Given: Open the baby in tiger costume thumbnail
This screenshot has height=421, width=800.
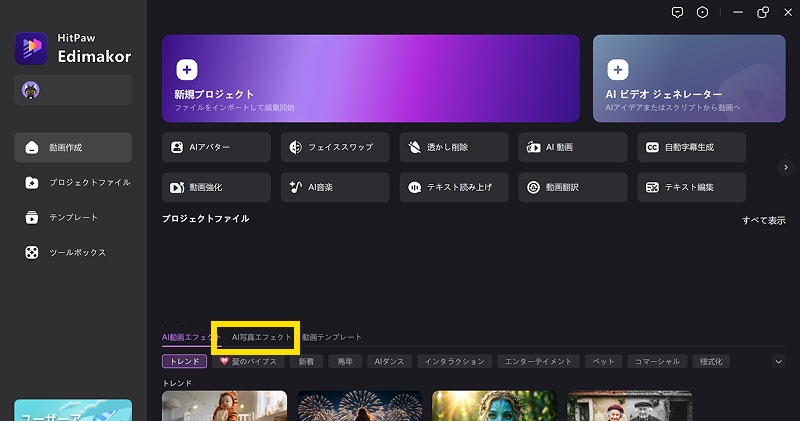Looking at the screenshot, I should point(224,406).
